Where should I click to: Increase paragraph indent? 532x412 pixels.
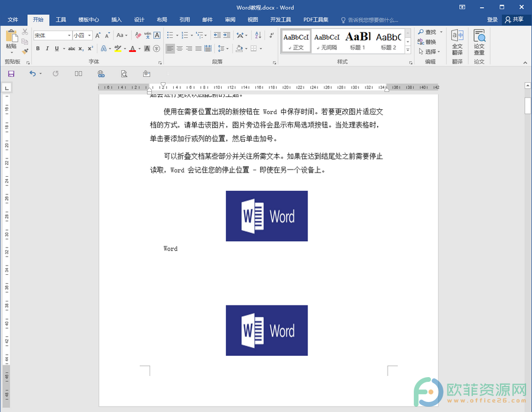point(226,35)
